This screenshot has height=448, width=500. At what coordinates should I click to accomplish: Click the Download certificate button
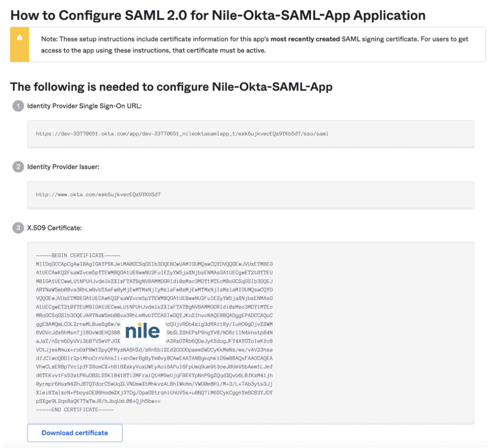click(74, 433)
